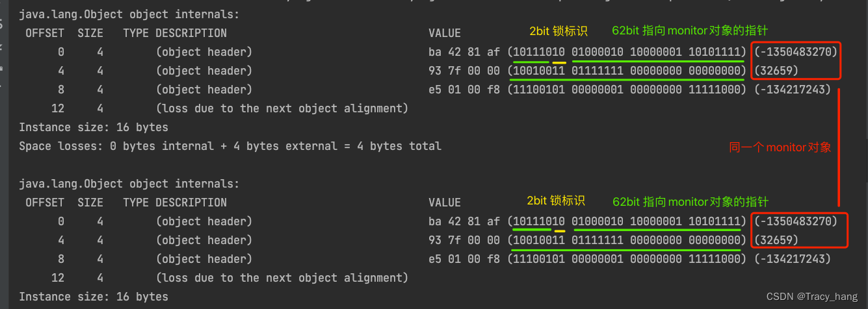Click "(32659)" in the first printout
This screenshot has height=309, width=868.
[x=776, y=70]
